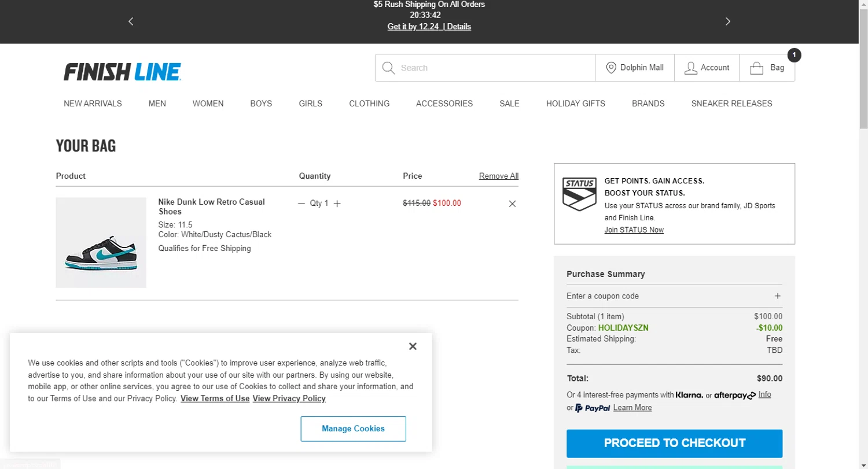Click Join STATUS Now link
The width and height of the screenshot is (868, 469).
point(634,230)
